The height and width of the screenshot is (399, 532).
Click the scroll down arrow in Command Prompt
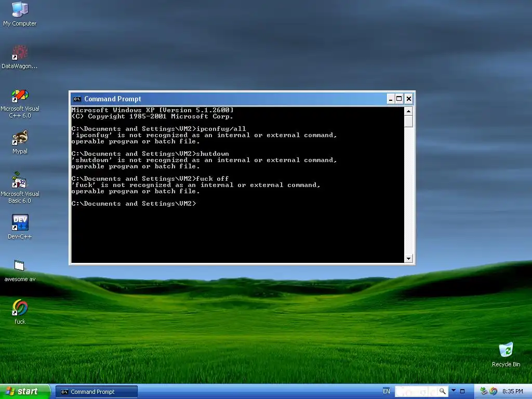(408, 259)
